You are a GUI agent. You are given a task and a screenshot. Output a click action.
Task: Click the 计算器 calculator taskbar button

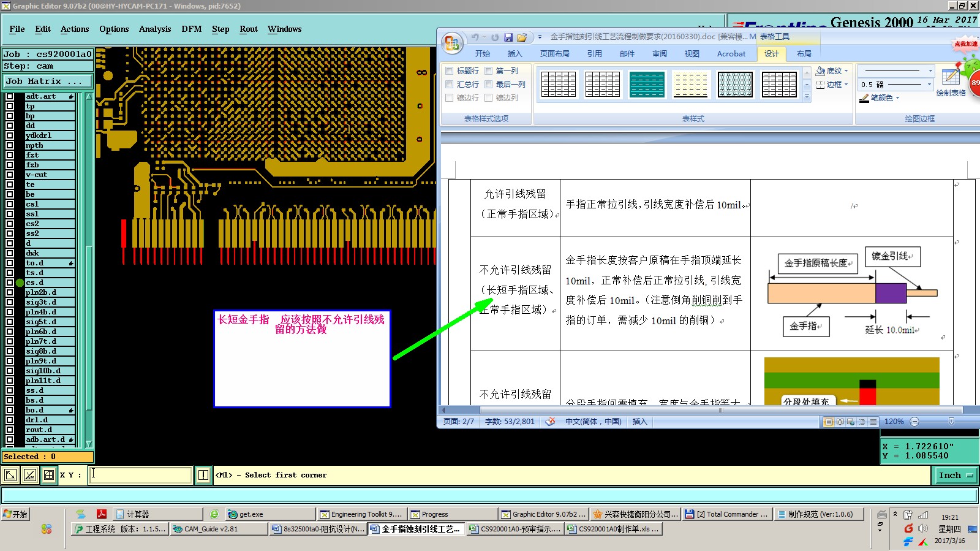(x=158, y=514)
